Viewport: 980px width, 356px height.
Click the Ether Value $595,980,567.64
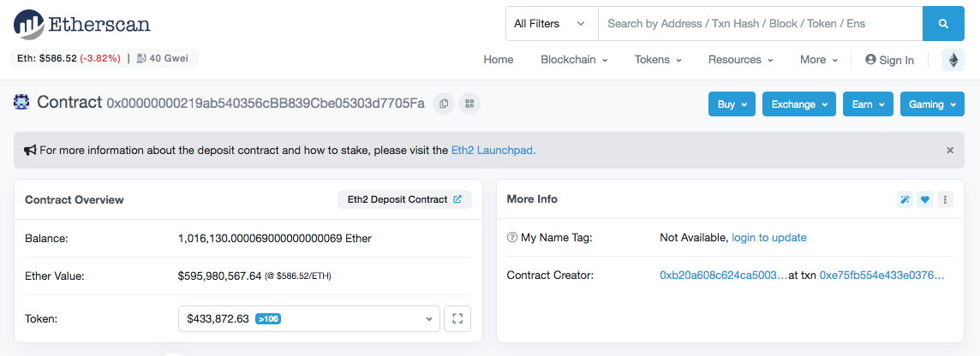(x=219, y=276)
